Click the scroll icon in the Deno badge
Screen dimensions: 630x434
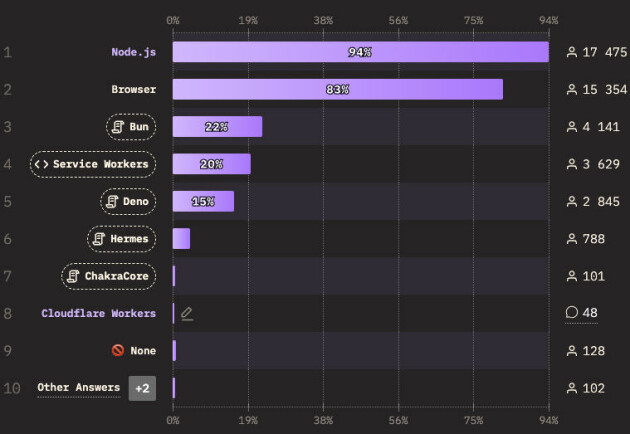[x=112, y=202]
